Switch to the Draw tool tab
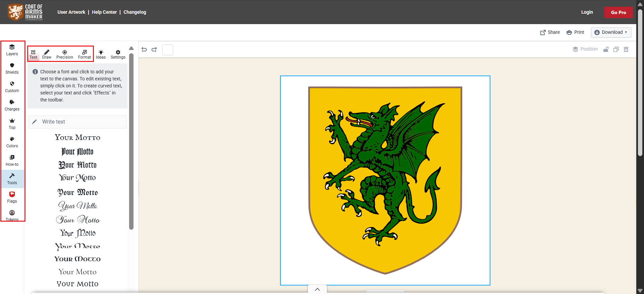 47,54
